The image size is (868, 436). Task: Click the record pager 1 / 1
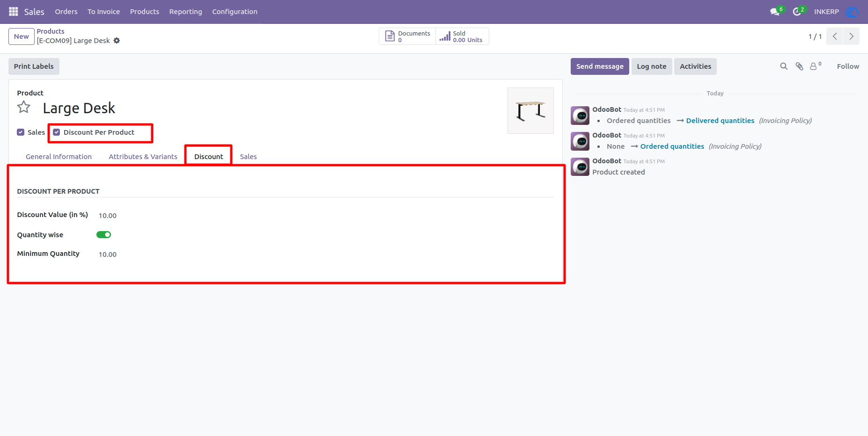pos(815,36)
